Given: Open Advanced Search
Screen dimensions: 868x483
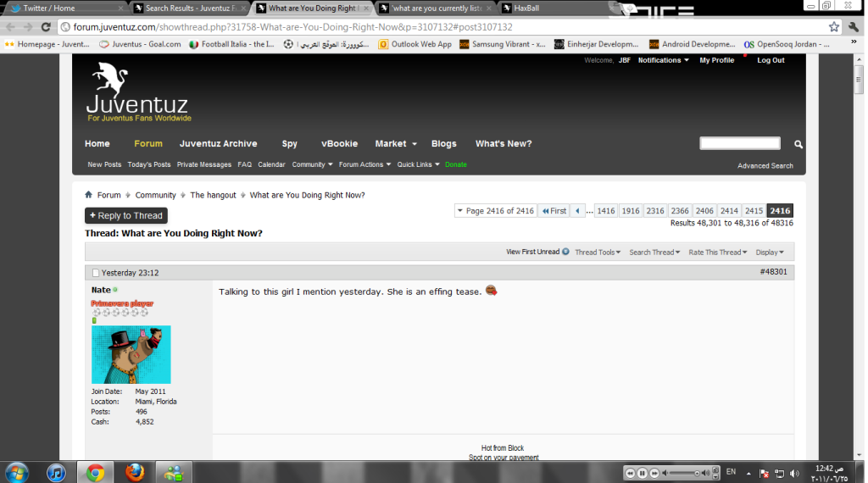Looking at the screenshot, I should click(x=765, y=165).
